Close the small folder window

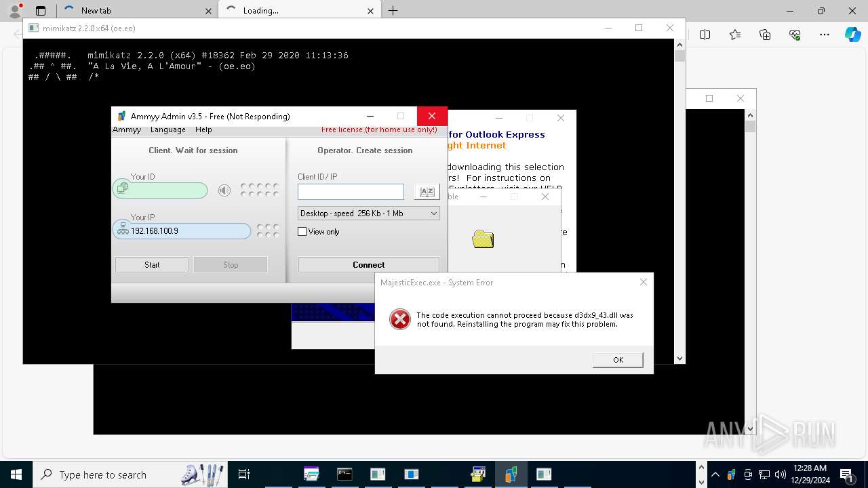545,197
